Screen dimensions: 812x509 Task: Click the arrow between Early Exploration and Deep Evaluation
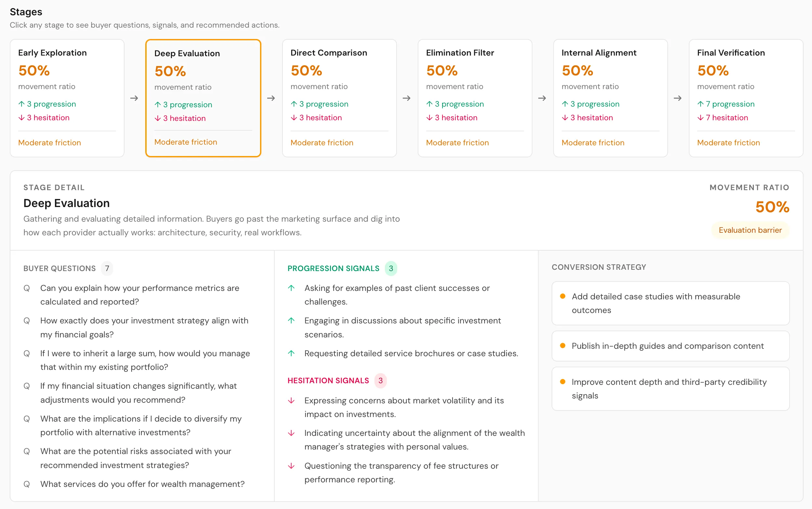[134, 98]
